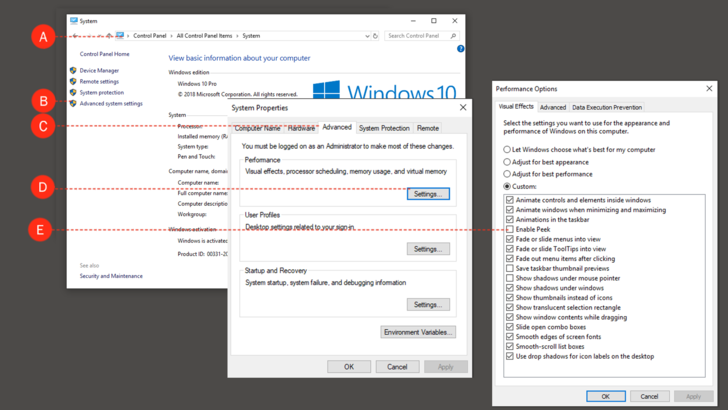The image size is (728, 410).
Task: Click the Advanced system settings shield icon
Action: (x=73, y=104)
